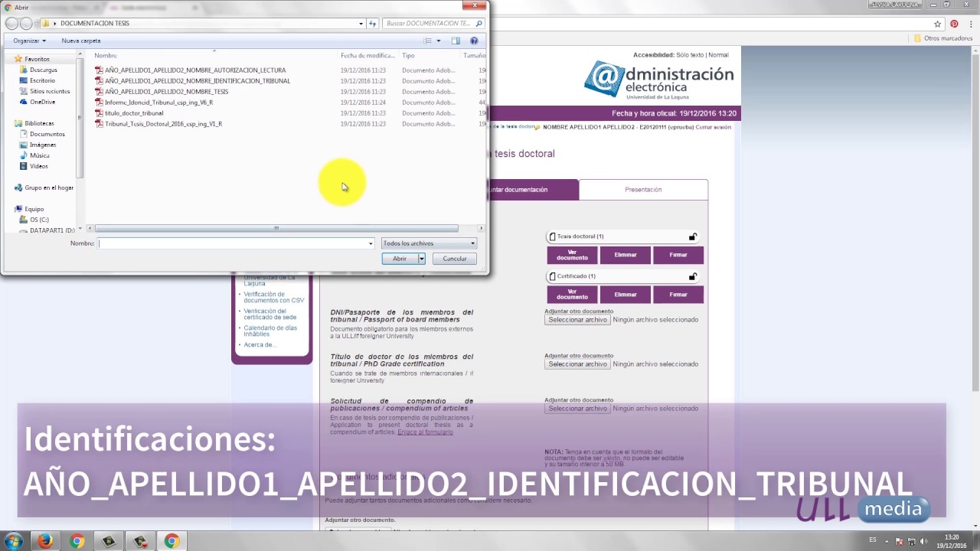Click the Abrir button
This screenshot has width=980, height=551.
click(400, 259)
